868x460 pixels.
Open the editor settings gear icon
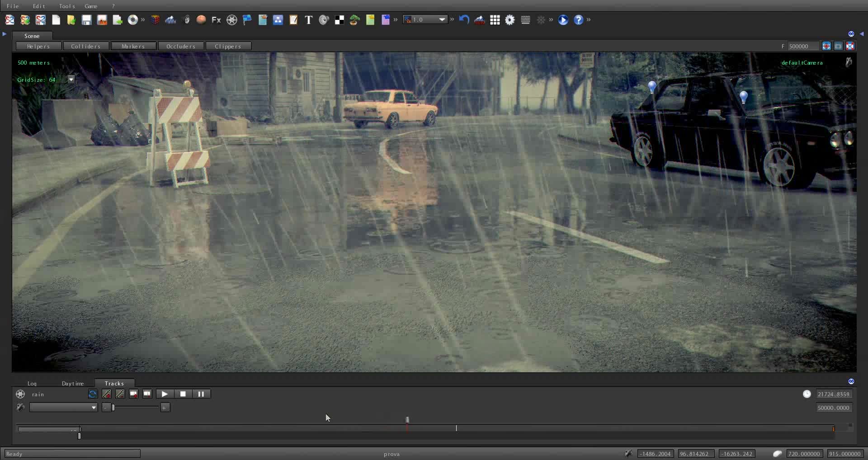coord(510,19)
